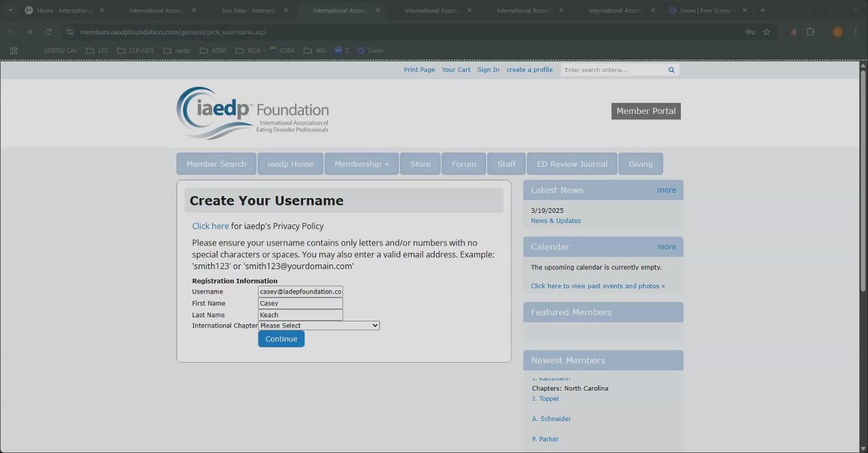
Task: Open the Loom bookmark
Action: click(370, 50)
